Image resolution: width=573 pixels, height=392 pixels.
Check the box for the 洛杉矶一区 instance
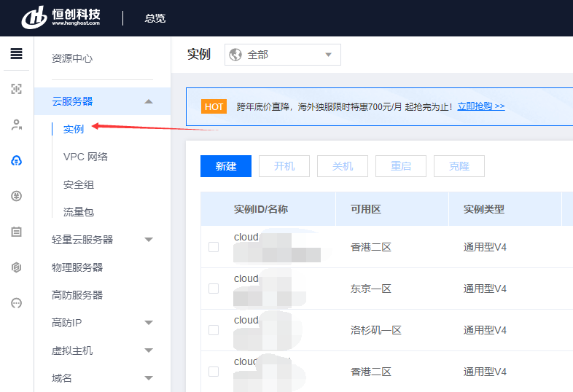tap(214, 330)
